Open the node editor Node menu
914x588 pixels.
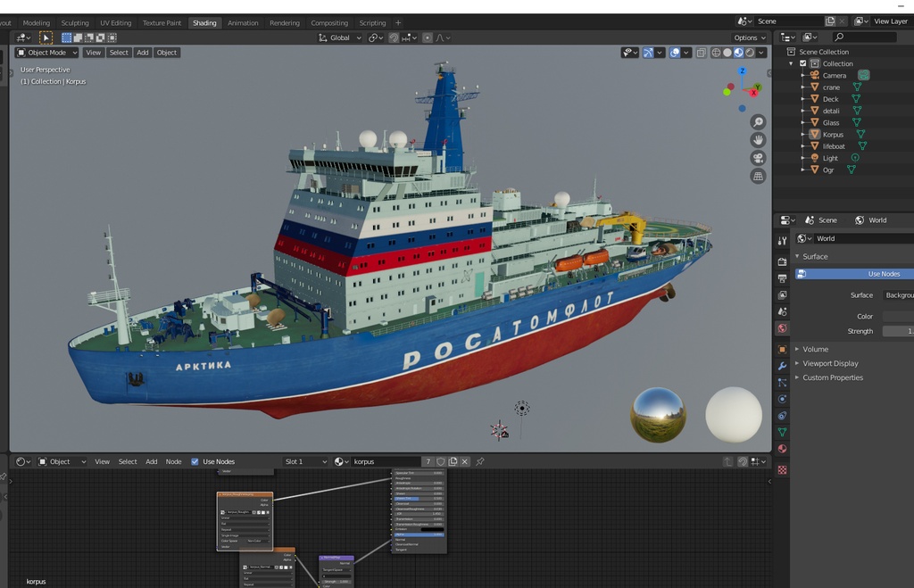(x=174, y=461)
